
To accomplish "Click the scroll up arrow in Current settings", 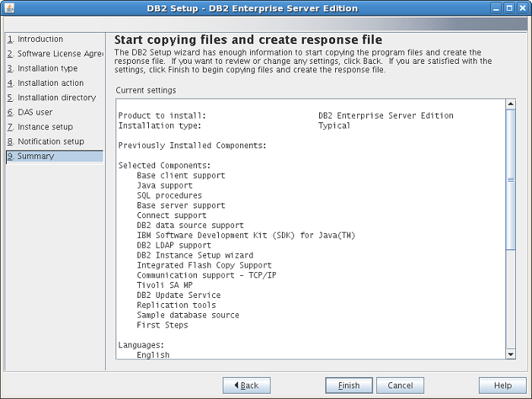I will pos(511,104).
